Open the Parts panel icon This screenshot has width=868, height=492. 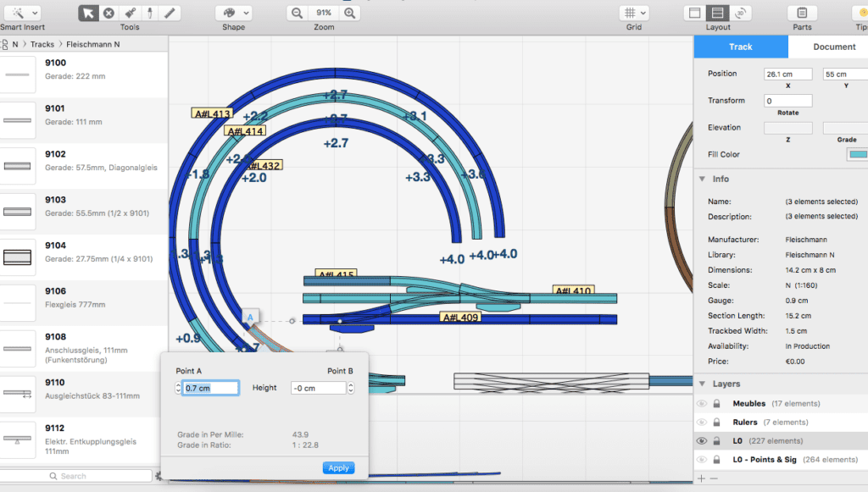(x=802, y=14)
